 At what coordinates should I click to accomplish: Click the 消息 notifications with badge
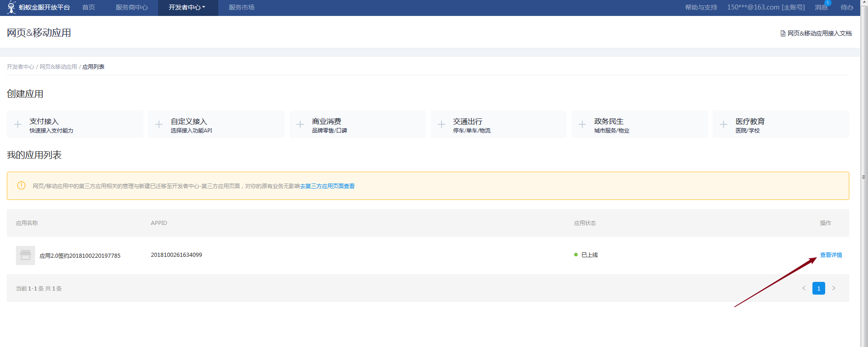(x=822, y=8)
